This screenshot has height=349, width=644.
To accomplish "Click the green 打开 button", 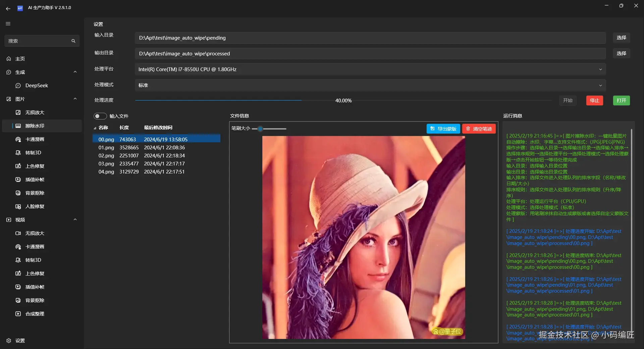I will 621,100.
